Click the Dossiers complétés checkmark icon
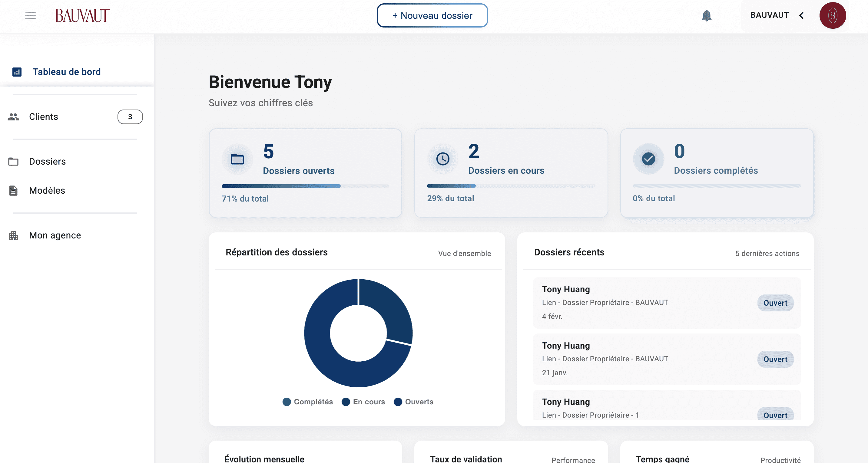This screenshot has width=868, height=463. pos(648,159)
